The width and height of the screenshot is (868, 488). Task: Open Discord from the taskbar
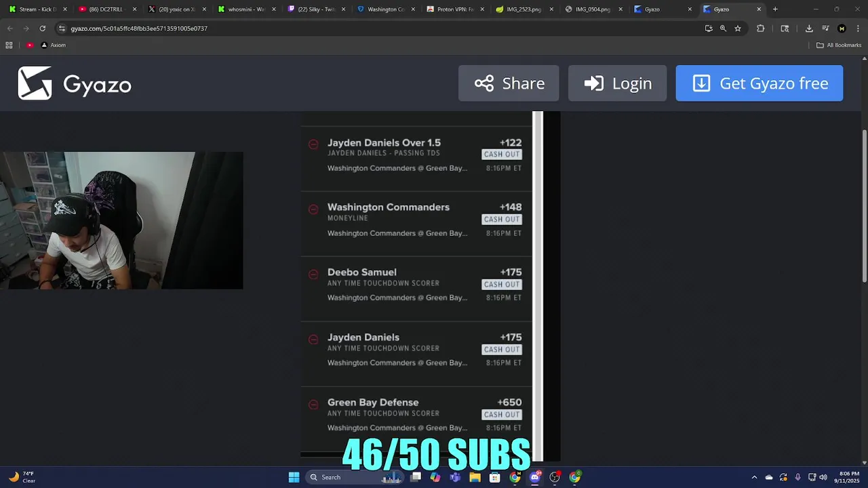pos(535,477)
